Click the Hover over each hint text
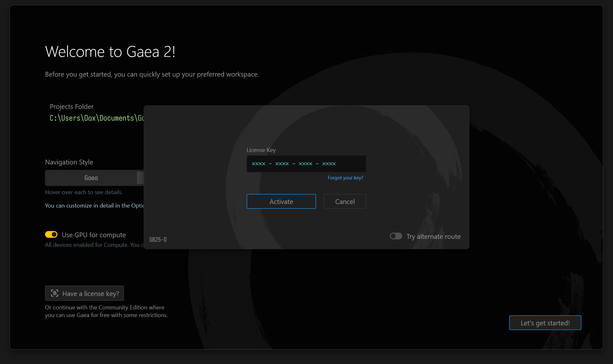The height and width of the screenshot is (364, 613). [84, 192]
